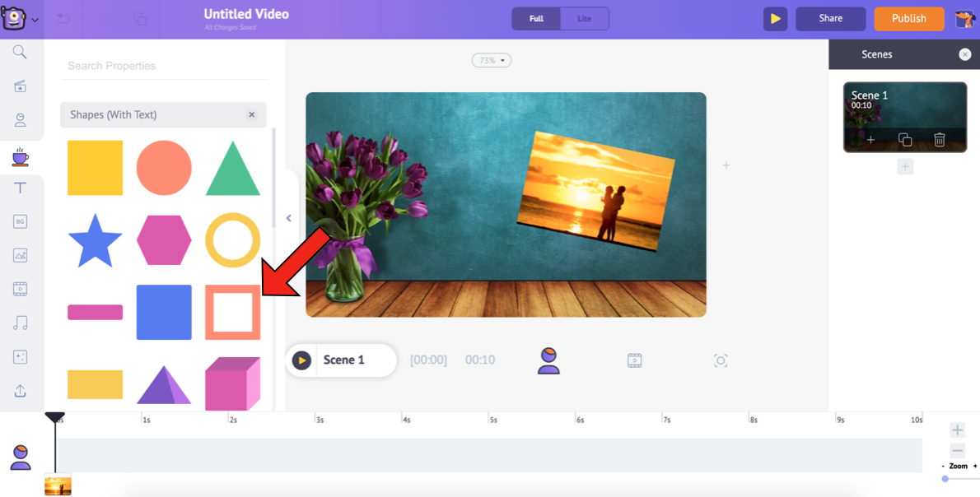This screenshot has width=980, height=497.
Task: Switch to Full mode
Action: [536, 18]
